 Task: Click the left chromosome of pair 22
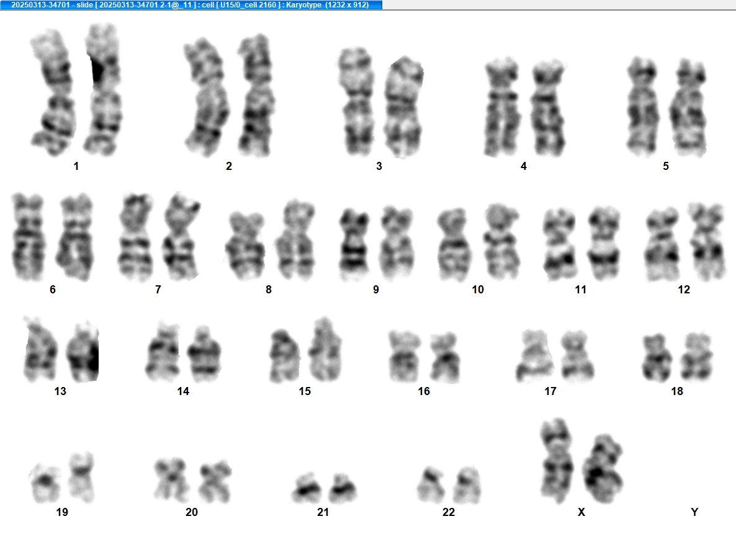(431, 485)
